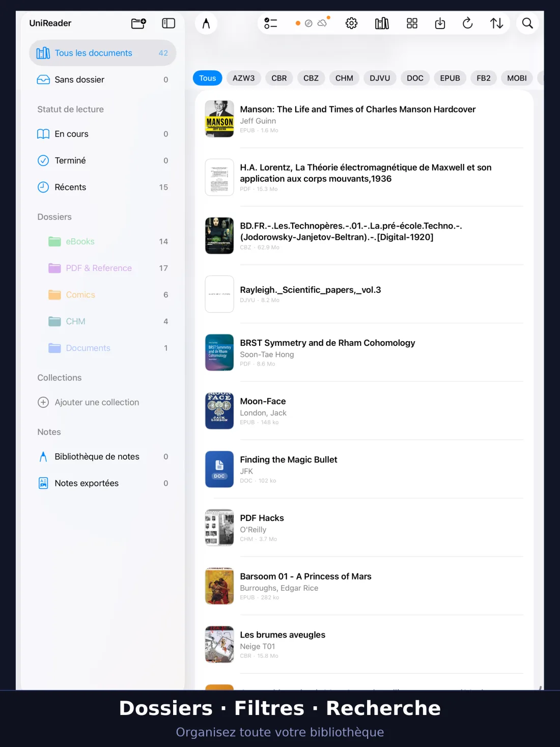Open the Moon-Face book cover thumbnail

point(219,410)
